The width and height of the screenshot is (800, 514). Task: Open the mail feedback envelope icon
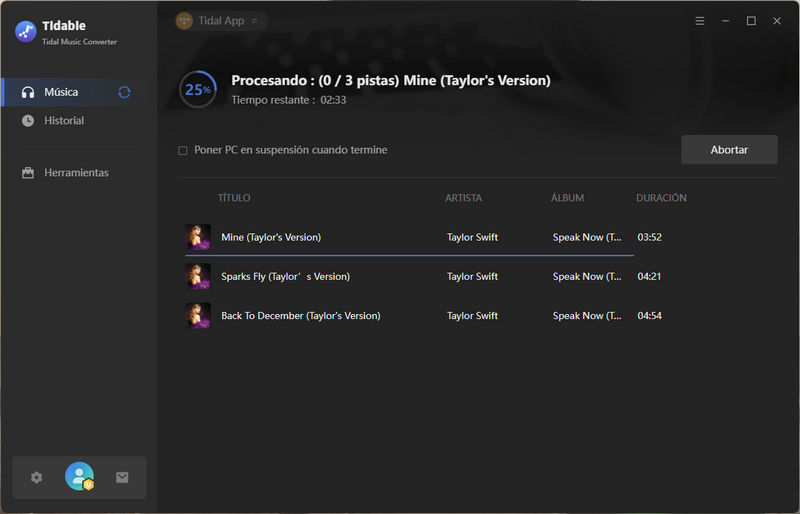pyautogui.click(x=122, y=477)
